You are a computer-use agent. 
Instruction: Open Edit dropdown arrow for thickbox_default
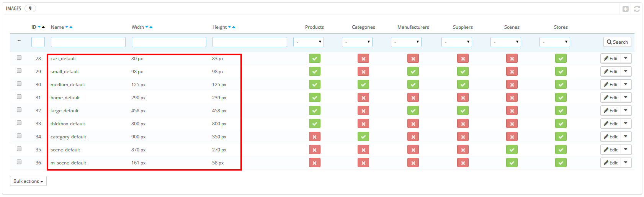click(626, 124)
